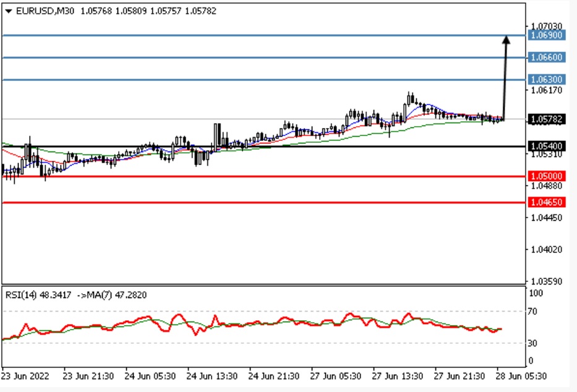This screenshot has height=392, width=577.
Task: Select the 27 Jun 05:30 time label
Action: (336, 377)
